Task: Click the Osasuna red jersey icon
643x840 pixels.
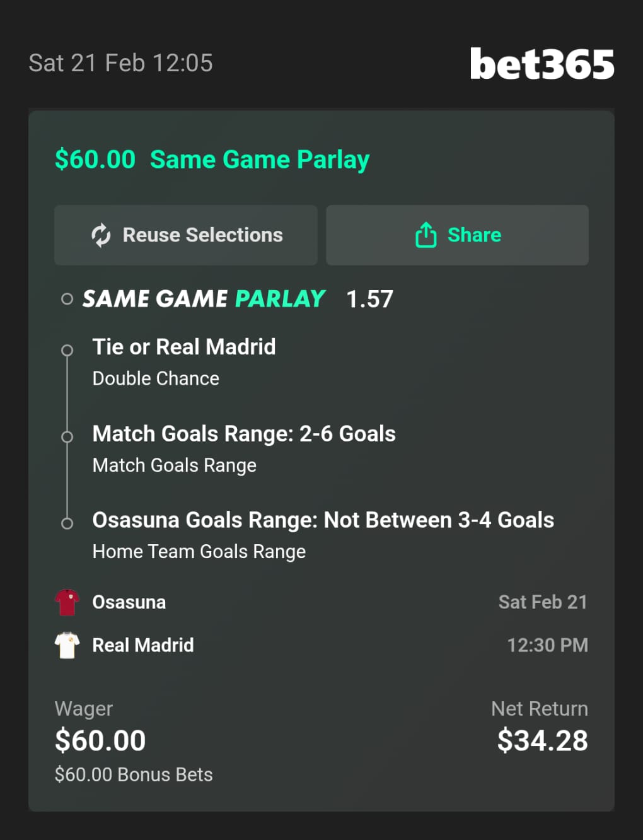Action: (67, 602)
